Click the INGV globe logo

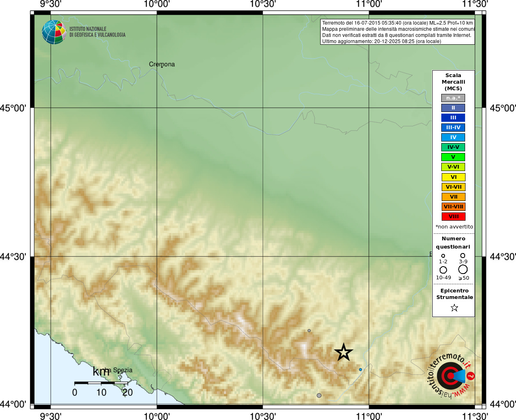(x=54, y=32)
